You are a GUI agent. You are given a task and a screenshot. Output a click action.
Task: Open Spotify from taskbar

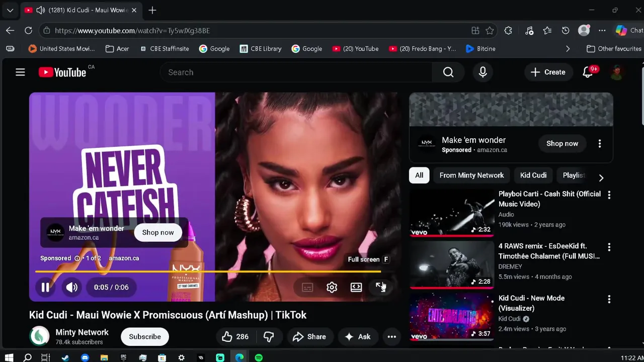pyautogui.click(x=259, y=357)
